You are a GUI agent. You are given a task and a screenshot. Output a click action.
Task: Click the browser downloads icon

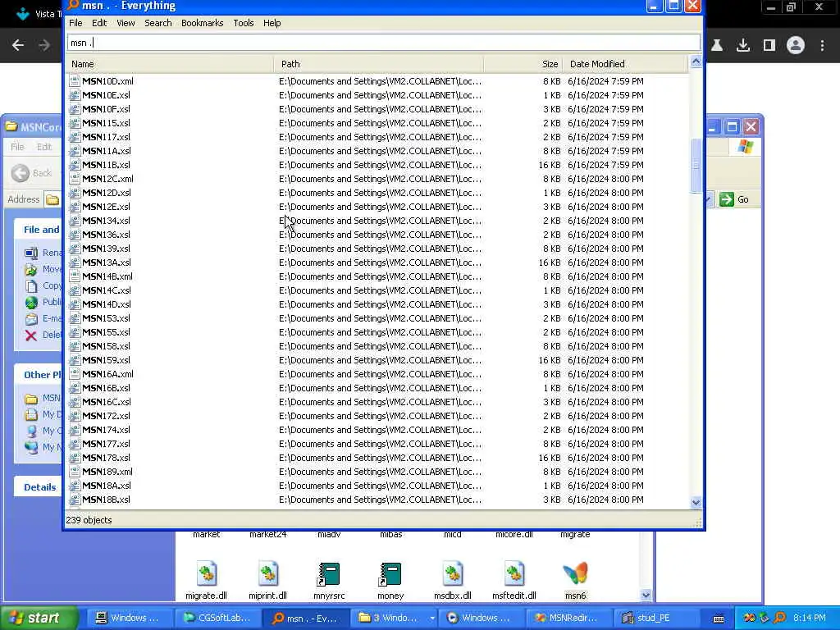click(743, 46)
